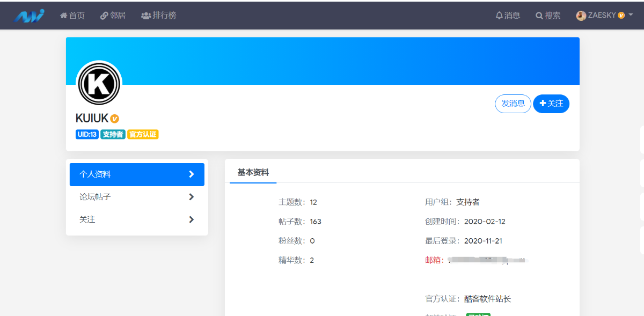Select the 基本资料 tab
The image size is (644, 316).
[253, 172]
